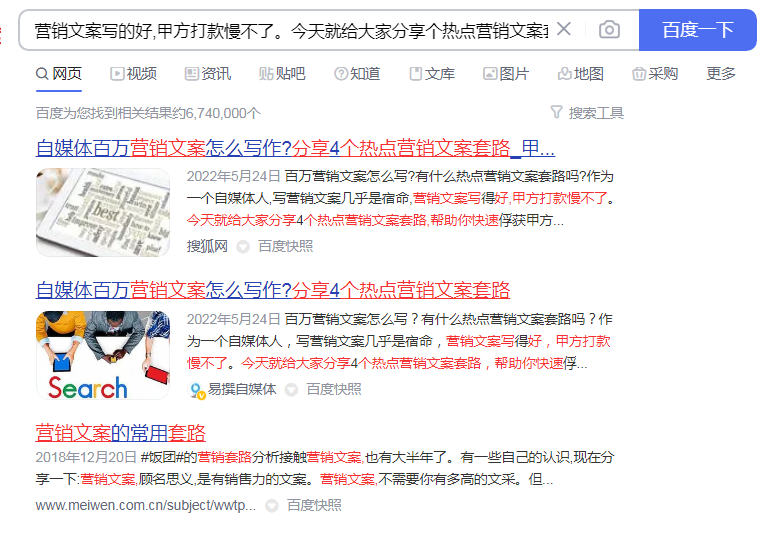
Task: Open the 营销文案的常用套路 result
Action: (x=121, y=432)
